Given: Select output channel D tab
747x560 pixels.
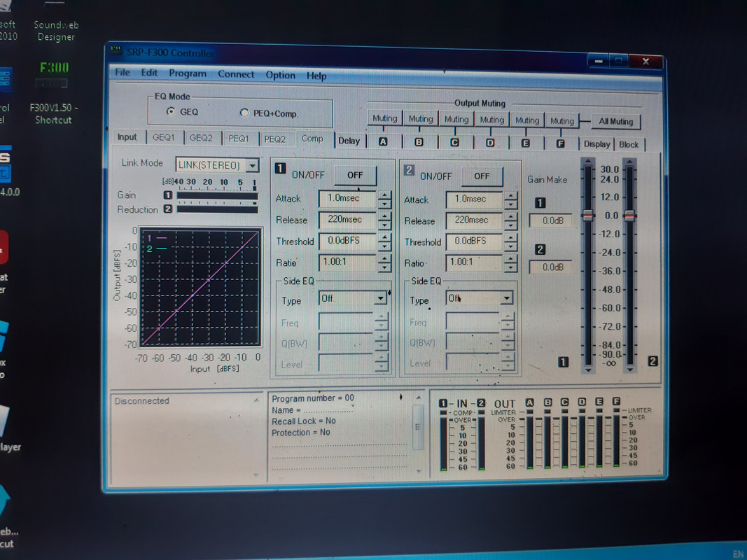Looking at the screenshot, I should tap(490, 143).
